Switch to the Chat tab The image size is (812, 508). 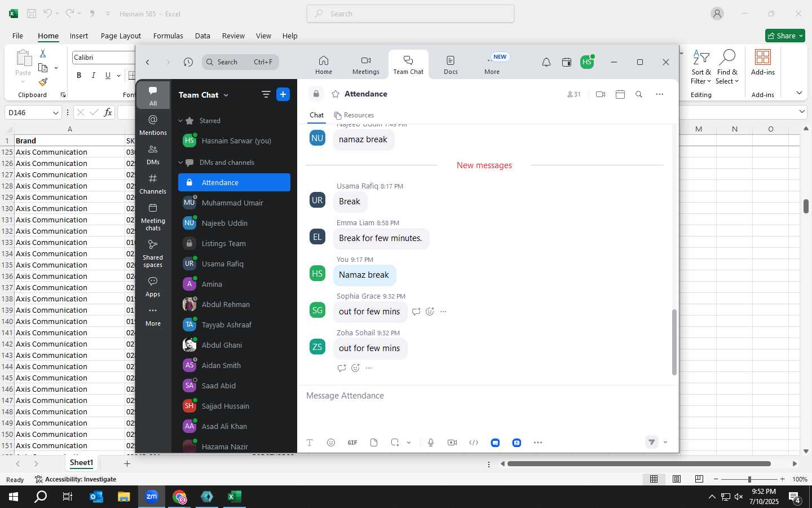tap(316, 115)
